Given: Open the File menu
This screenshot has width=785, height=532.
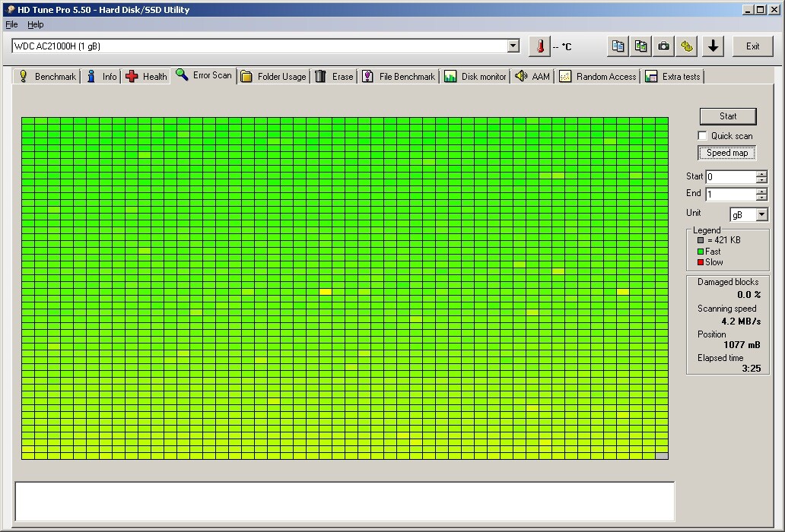Looking at the screenshot, I should pyautogui.click(x=11, y=24).
